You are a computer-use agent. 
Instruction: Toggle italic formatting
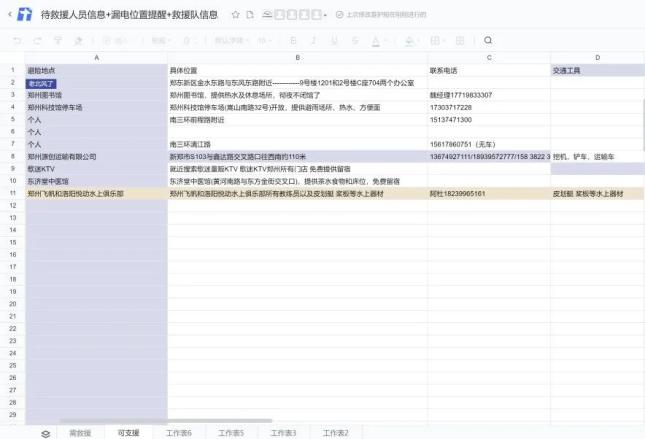point(315,40)
